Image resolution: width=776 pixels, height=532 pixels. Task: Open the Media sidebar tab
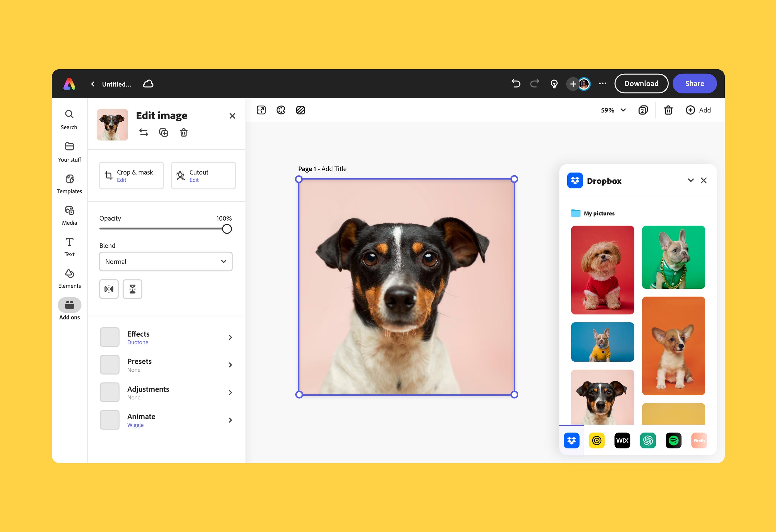[70, 215]
